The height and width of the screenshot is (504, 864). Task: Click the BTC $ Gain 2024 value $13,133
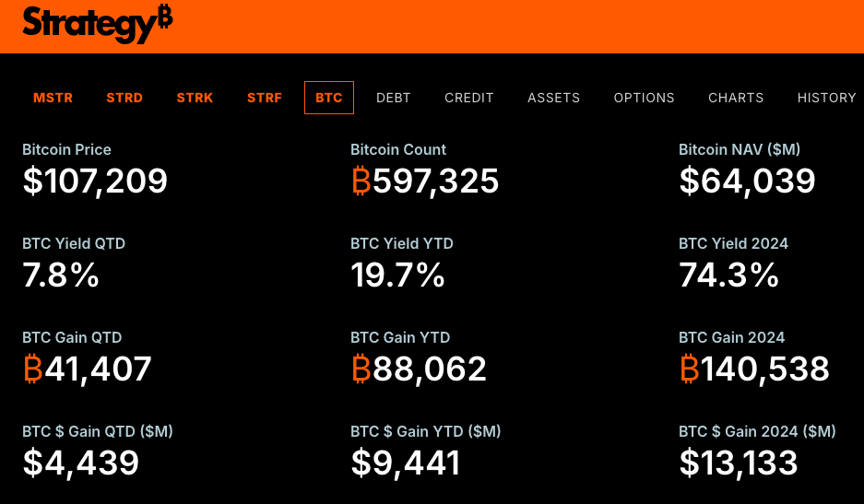tap(739, 463)
